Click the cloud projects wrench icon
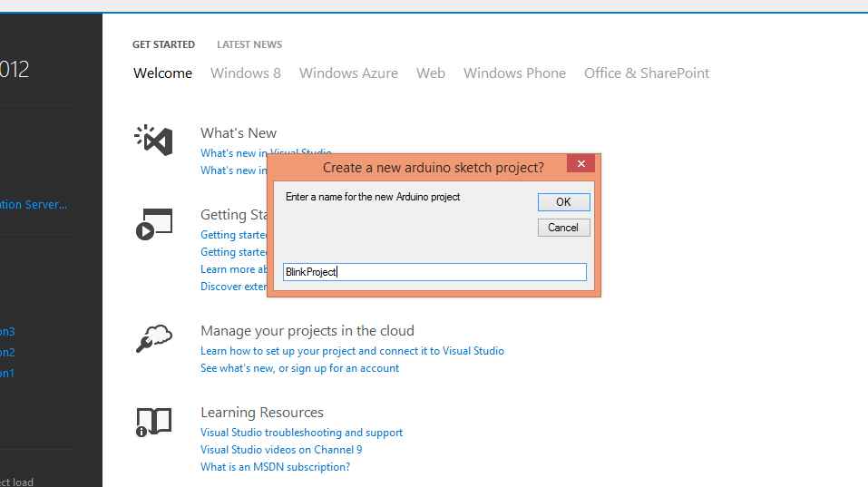 154,338
